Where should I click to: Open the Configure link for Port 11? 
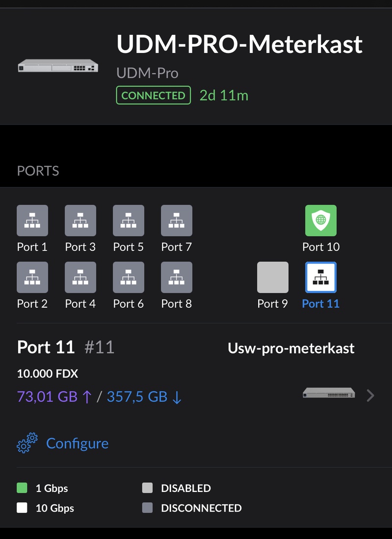tap(77, 443)
